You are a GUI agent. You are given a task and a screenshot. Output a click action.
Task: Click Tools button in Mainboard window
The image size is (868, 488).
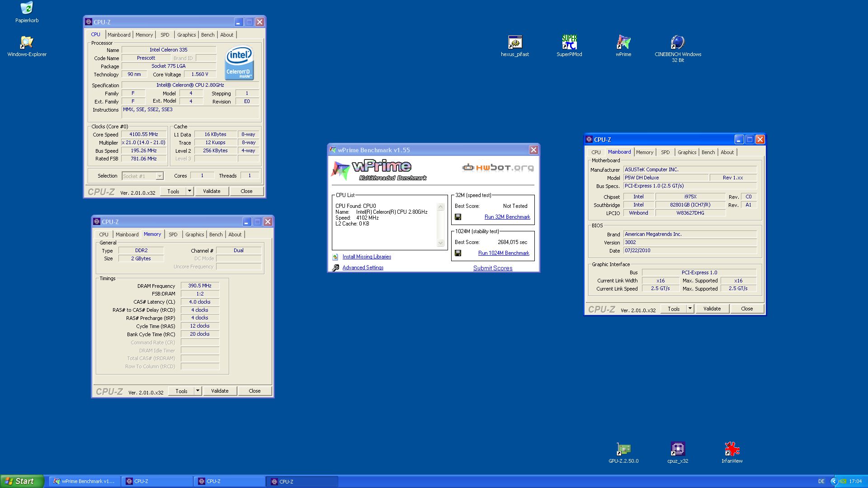(674, 309)
